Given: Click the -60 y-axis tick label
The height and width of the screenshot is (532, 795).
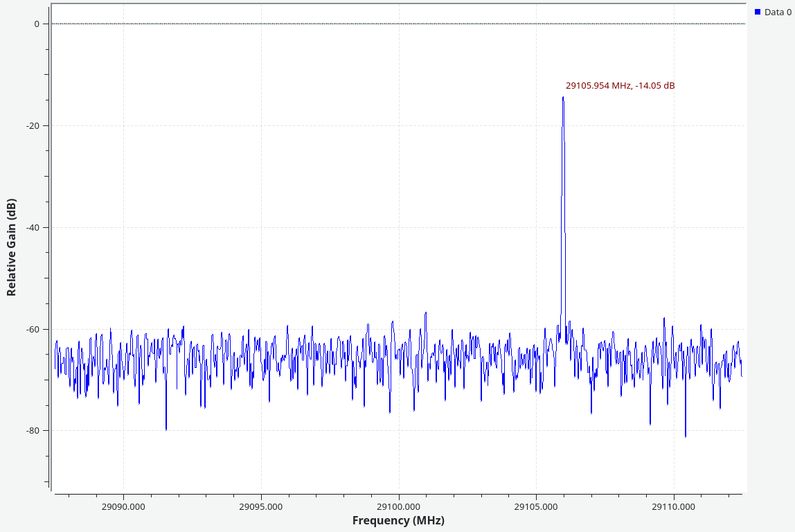Looking at the screenshot, I should click(x=33, y=329).
